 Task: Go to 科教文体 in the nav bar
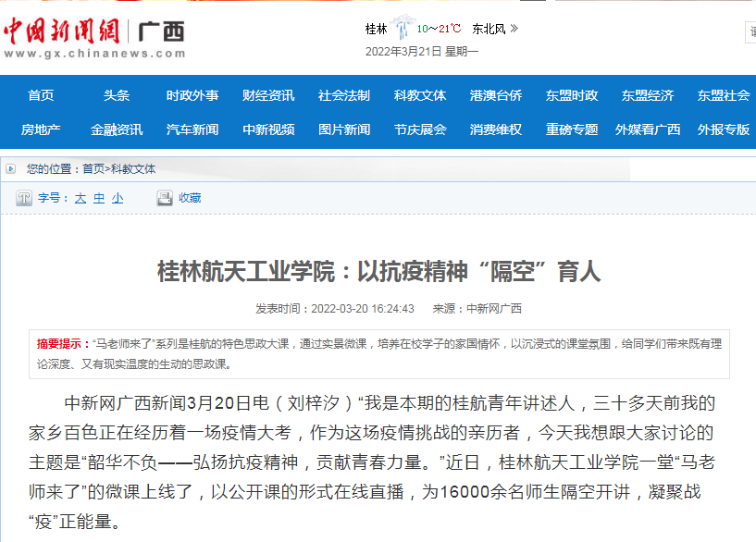click(420, 95)
